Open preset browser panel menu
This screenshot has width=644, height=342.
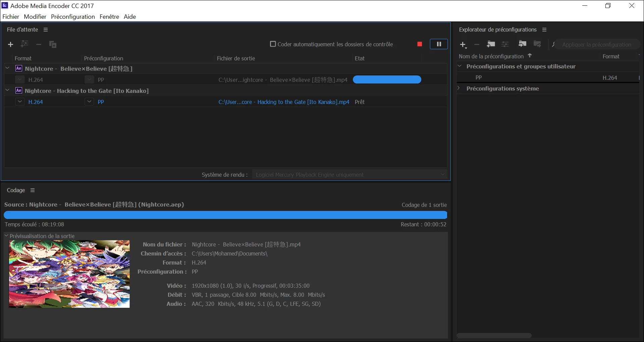tap(544, 30)
